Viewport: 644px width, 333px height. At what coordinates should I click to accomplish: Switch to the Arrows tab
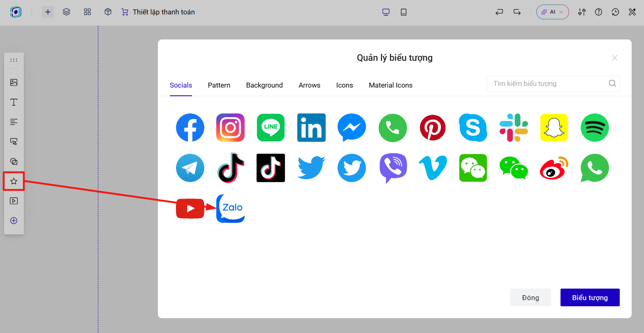tap(310, 85)
